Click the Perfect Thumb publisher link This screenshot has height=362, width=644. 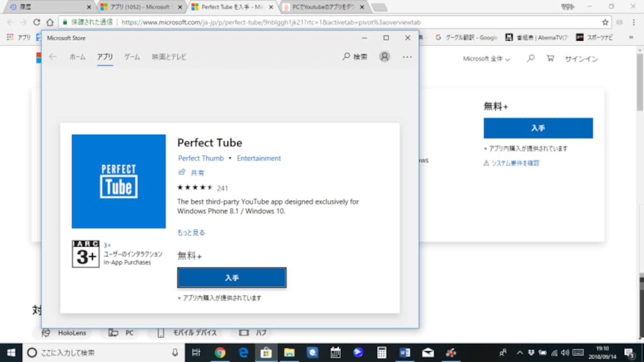tap(201, 158)
